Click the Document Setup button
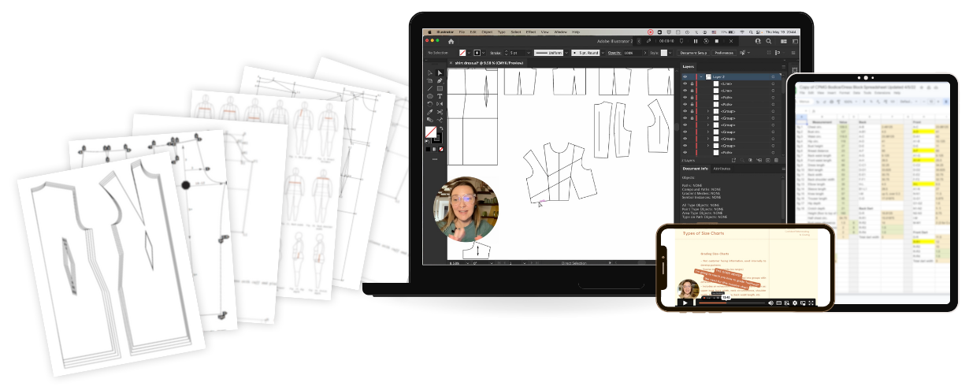This screenshot has height=390, width=980. tap(693, 53)
